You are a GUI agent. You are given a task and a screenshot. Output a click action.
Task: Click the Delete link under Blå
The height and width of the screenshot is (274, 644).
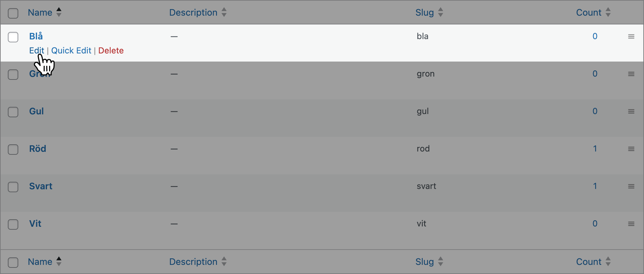(x=111, y=50)
